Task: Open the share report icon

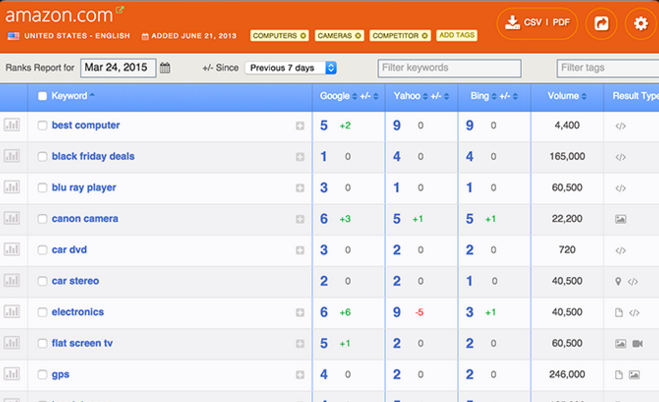Action: pyautogui.click(x=601, y=23)
